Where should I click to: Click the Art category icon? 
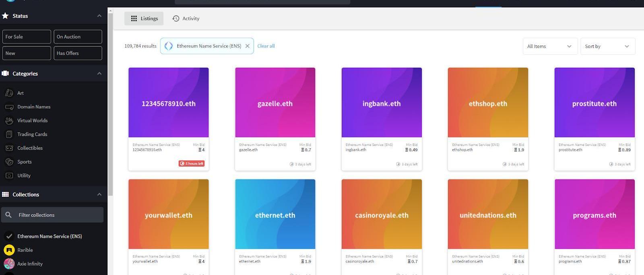tap(9, 93)
